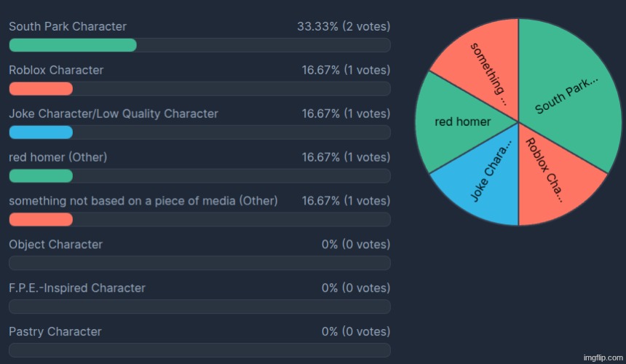
Task: Click the Object Character 0% votes count
Action: point(356,245)
